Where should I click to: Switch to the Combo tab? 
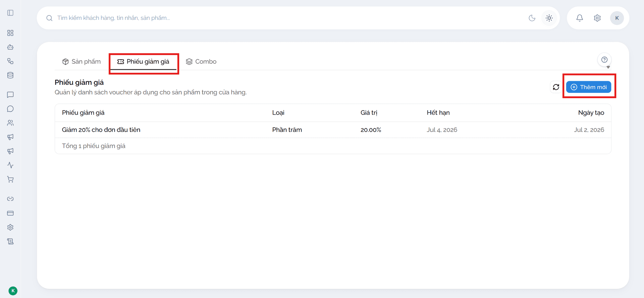[201, 61]
